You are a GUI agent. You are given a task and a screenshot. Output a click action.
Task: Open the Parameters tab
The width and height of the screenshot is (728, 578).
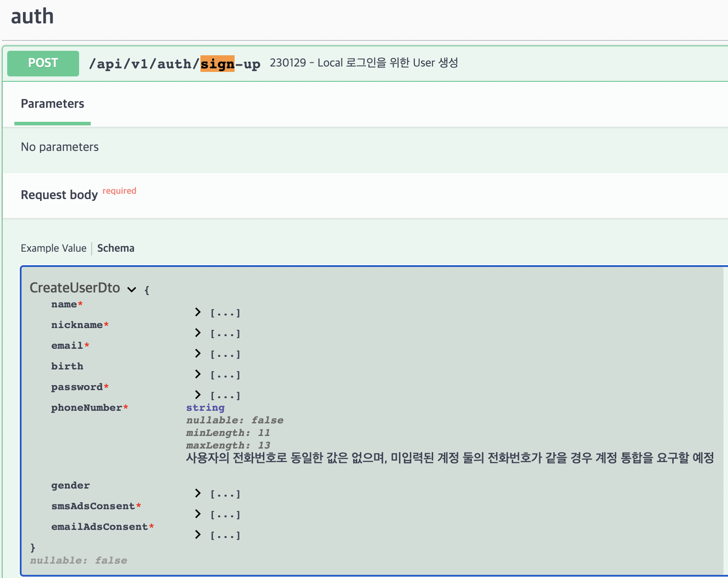(52, 104)
